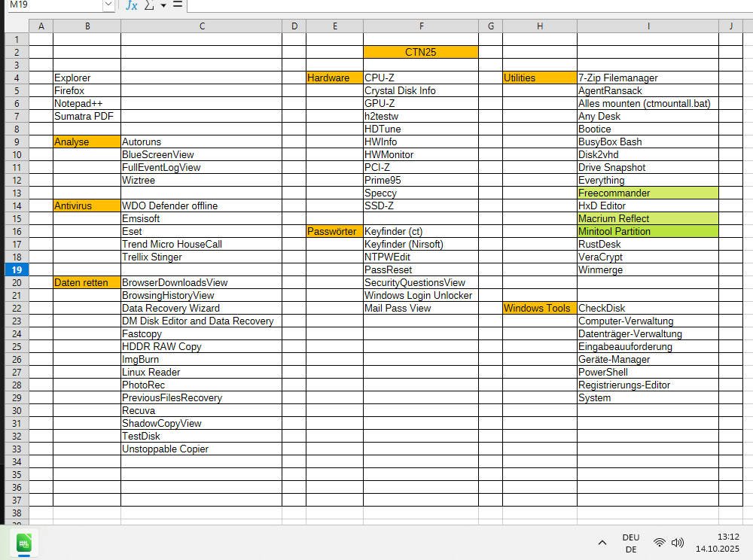Image resolution: width=753 pixels, height=560 pixels.
Task: Click the BrowserDownloadsView cell
Action: pyautogui.click(x=201, y=283)
